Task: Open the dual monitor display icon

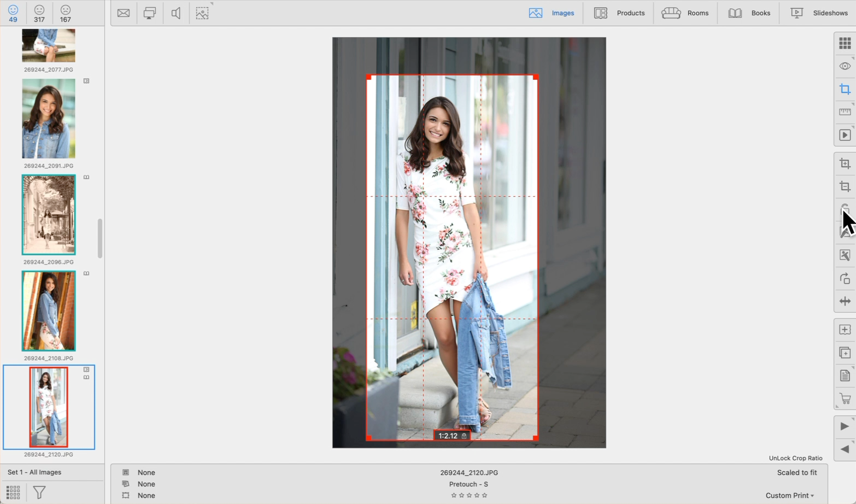Action: coord(149,13)
